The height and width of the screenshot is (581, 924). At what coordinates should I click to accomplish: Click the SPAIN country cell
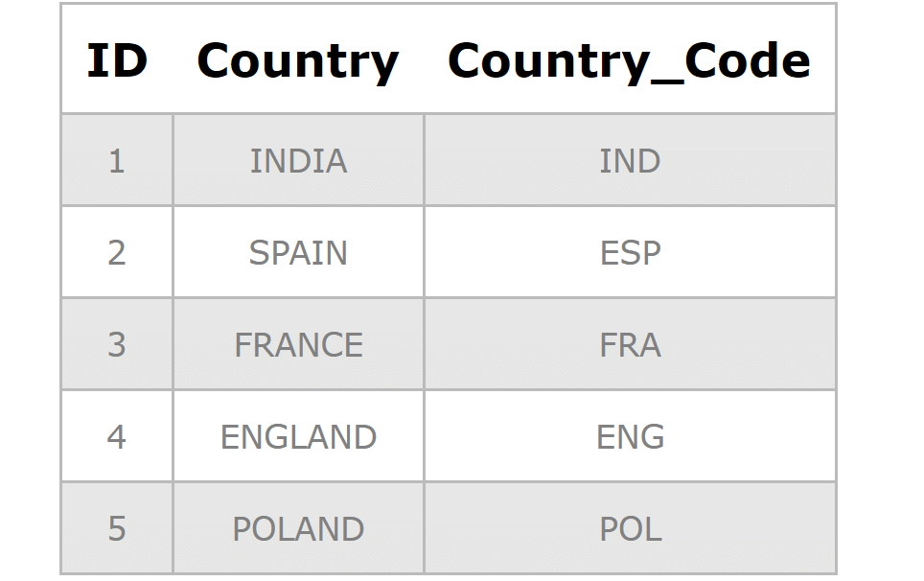(x=298, y=253)
